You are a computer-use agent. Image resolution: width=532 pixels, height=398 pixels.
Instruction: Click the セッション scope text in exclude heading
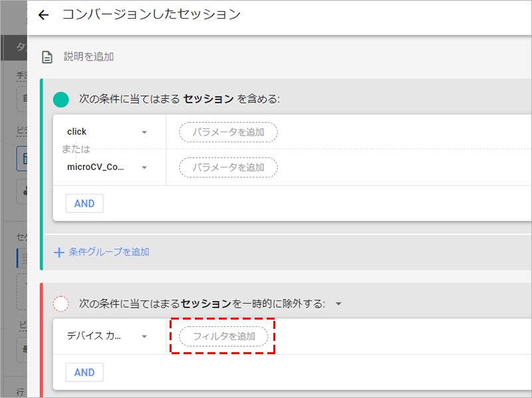[205, 304]
